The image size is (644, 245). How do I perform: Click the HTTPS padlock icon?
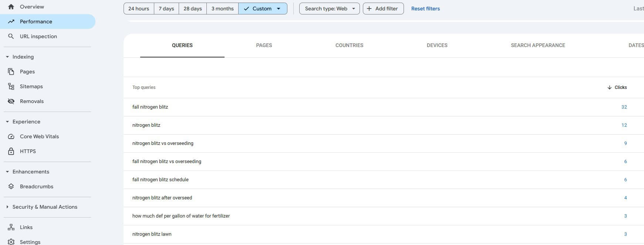click(11, 151)
